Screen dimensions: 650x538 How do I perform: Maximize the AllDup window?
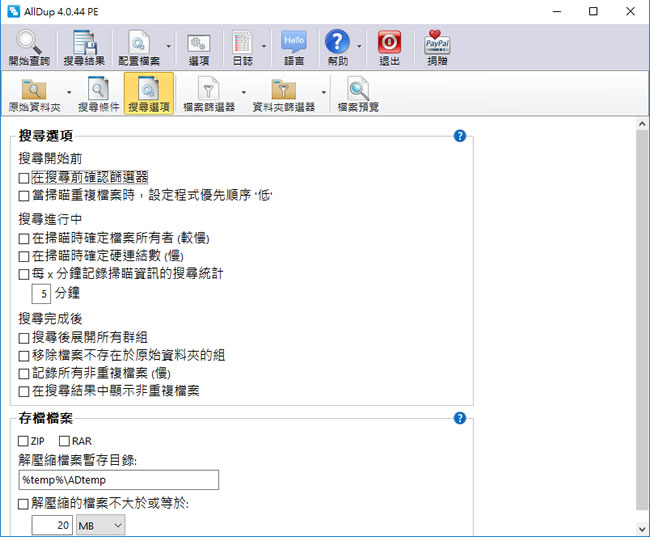593,11
